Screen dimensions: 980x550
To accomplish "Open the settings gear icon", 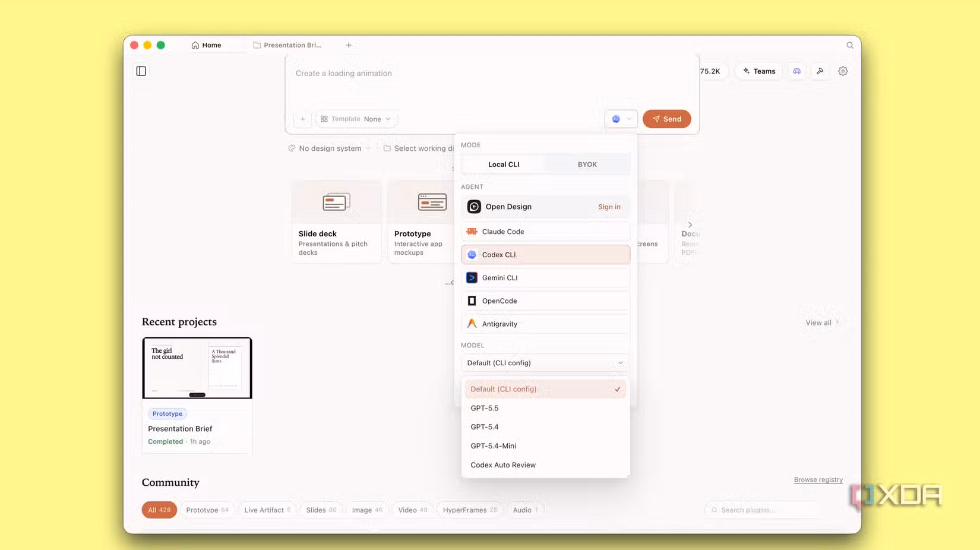I will (843, 71).
